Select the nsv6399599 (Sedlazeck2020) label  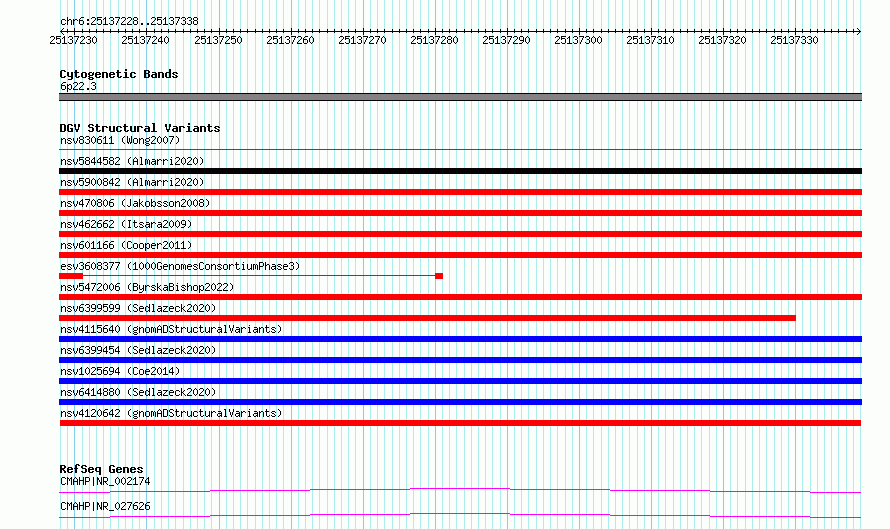coord(138,308)
